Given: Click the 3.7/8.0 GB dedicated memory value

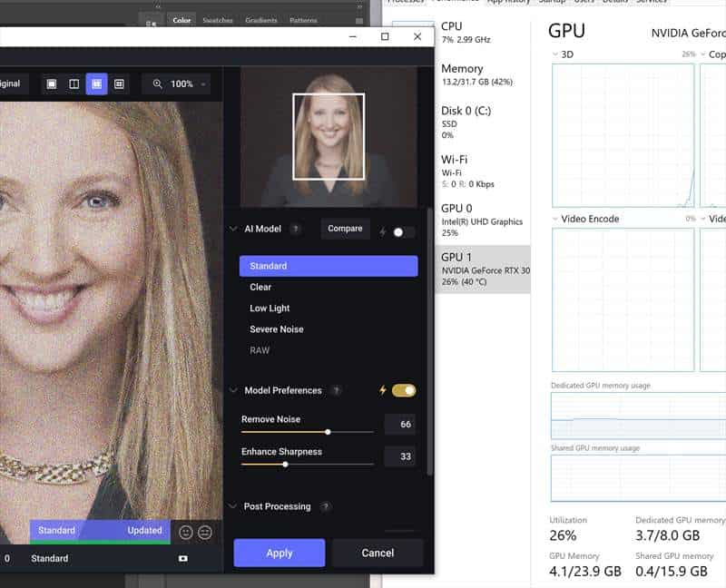Looking at the screenshot, I should click(667, 535).
